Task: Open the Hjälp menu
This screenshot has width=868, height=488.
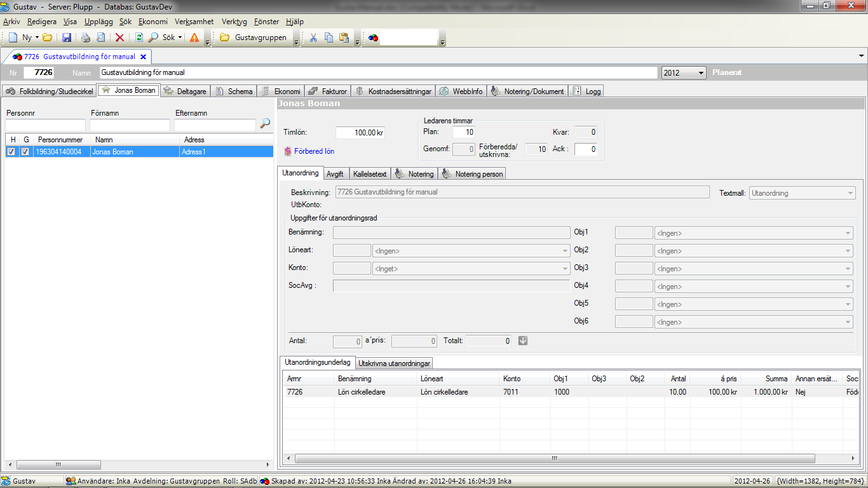Action: point(295,21)
